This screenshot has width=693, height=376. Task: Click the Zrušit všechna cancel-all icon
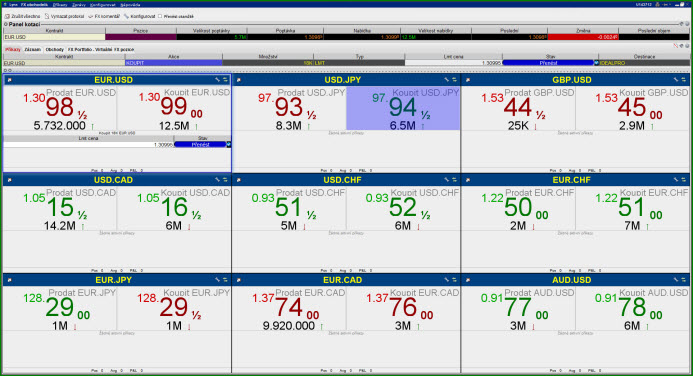(7, 16)
